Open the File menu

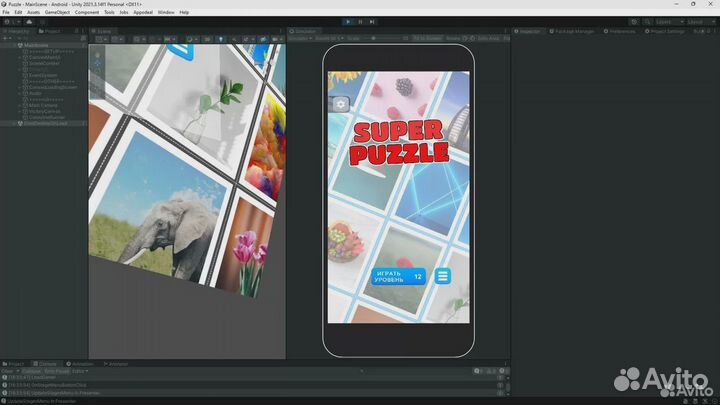(6, 12)
